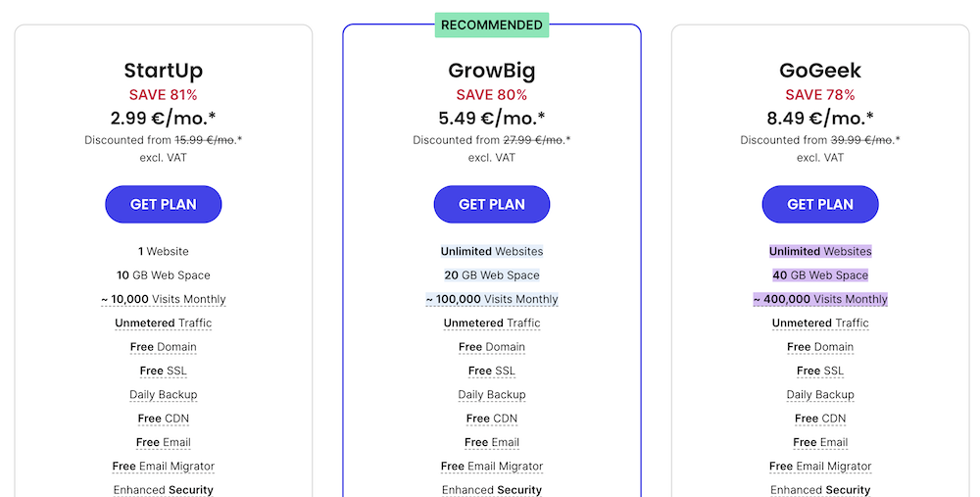Open 'Free Email Migrator' in StartUp plan

click(x=164, y=467)
